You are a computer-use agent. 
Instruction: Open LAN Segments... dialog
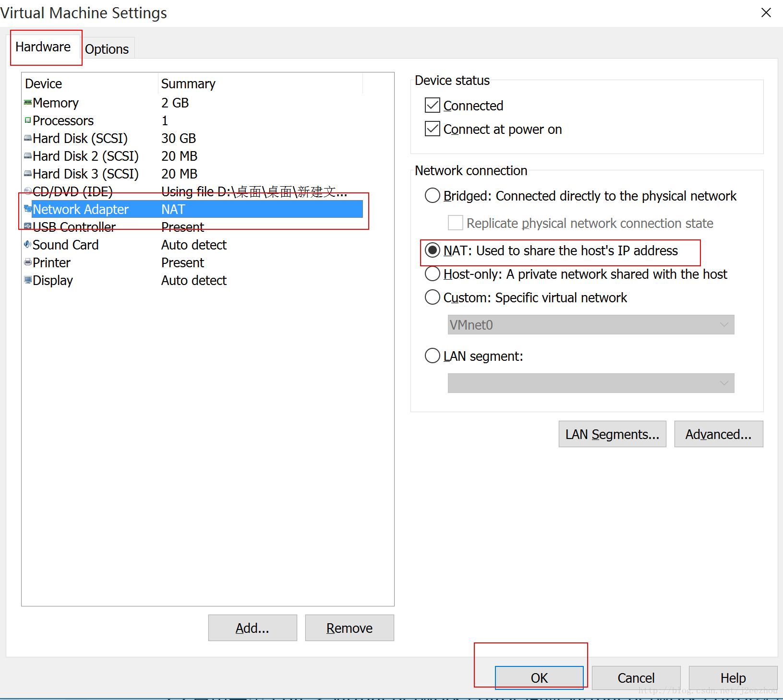pyautogui.click(x=613, y=434)
